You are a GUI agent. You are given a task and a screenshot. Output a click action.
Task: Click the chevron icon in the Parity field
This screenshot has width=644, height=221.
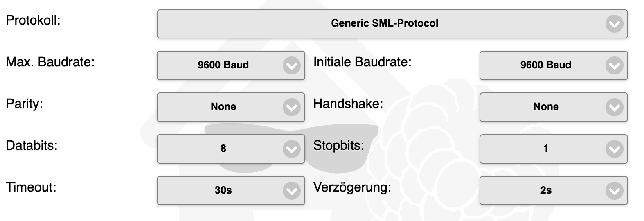tap(291, 108)
